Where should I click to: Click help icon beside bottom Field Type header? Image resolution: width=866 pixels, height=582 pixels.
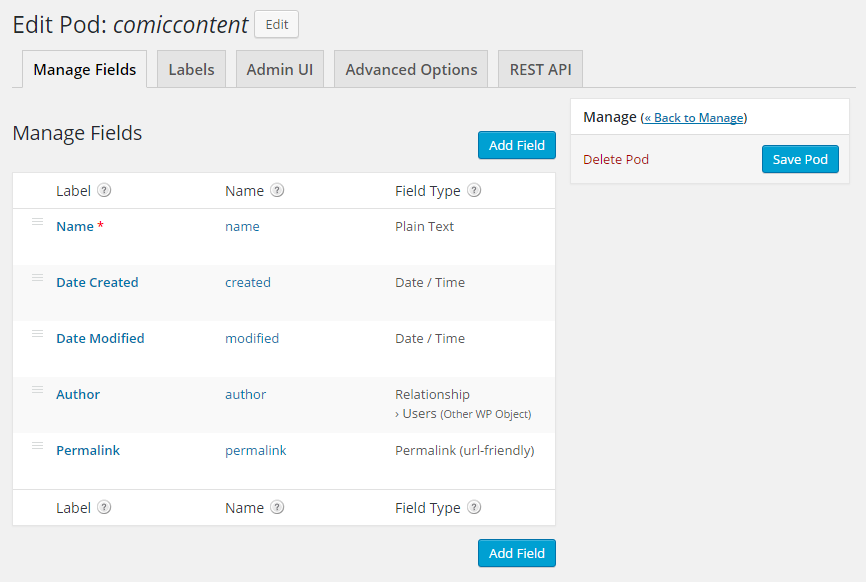[x=474, y=508]
